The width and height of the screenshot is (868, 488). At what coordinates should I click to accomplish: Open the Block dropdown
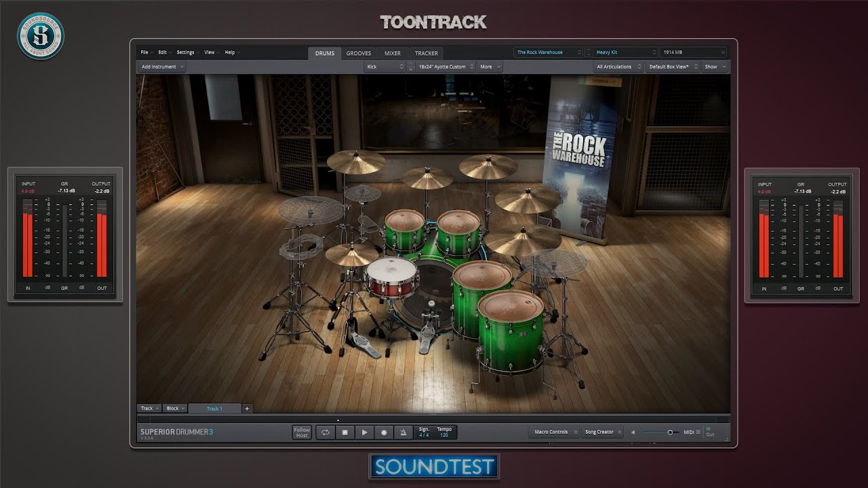(176, 409)
